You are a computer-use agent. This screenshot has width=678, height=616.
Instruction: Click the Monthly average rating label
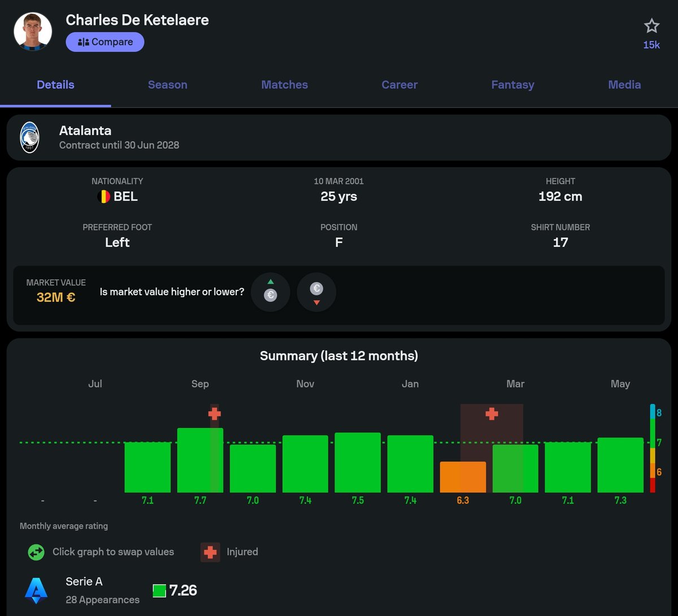click(x=64, y=526)
